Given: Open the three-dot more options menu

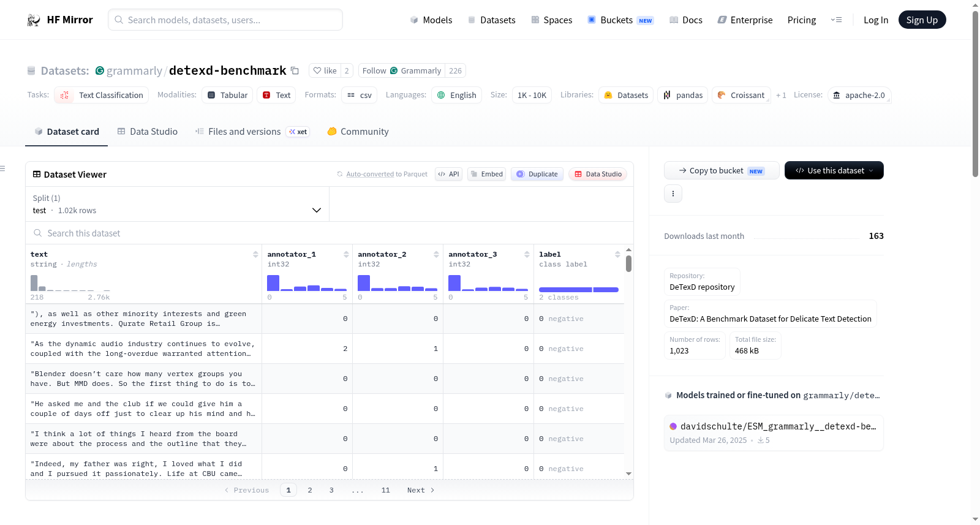Looking at the screenshot, I should tap(673, 194).
